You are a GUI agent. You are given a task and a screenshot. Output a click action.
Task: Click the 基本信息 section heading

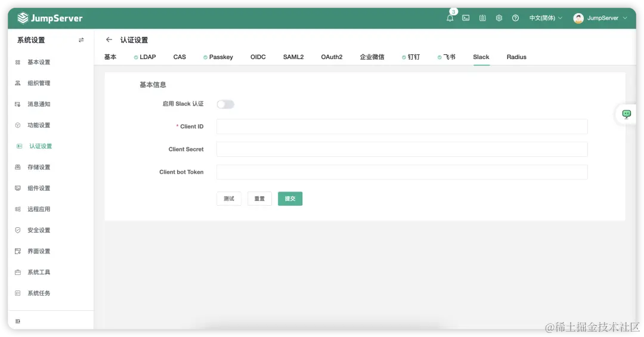[x=153, y=85]
